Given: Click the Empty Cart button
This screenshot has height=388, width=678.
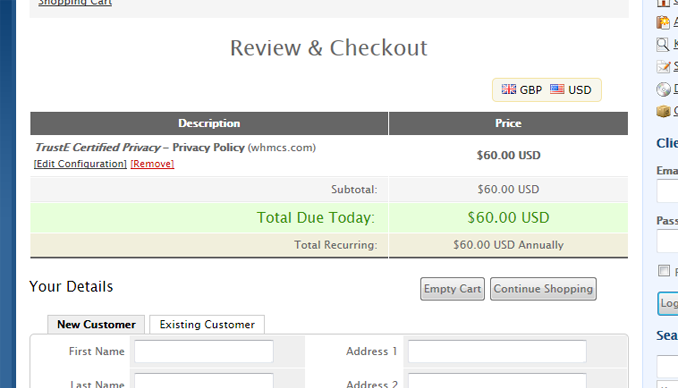Looking at the screenshot, I should point(452,289).
